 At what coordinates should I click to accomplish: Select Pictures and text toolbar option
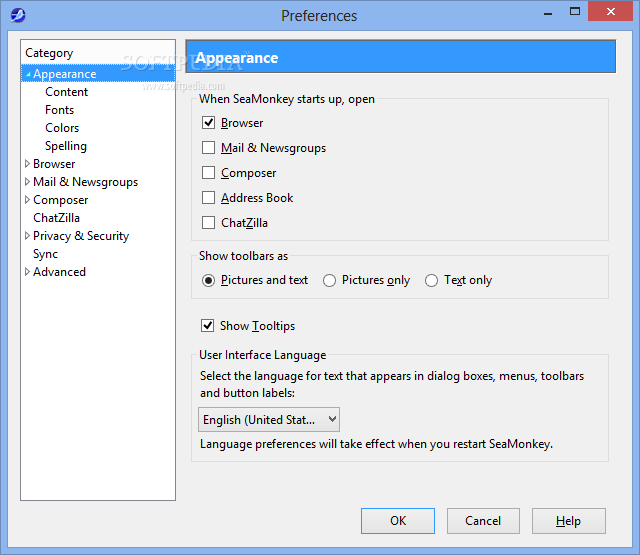pos(208,280)
